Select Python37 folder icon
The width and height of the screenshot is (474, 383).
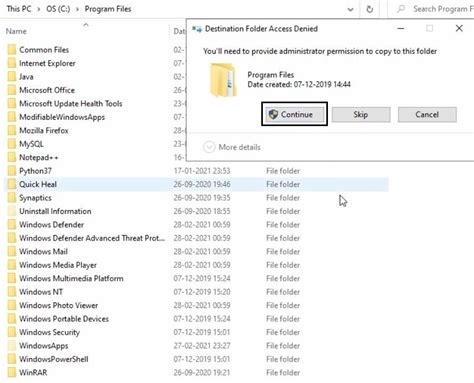[12, 171]
